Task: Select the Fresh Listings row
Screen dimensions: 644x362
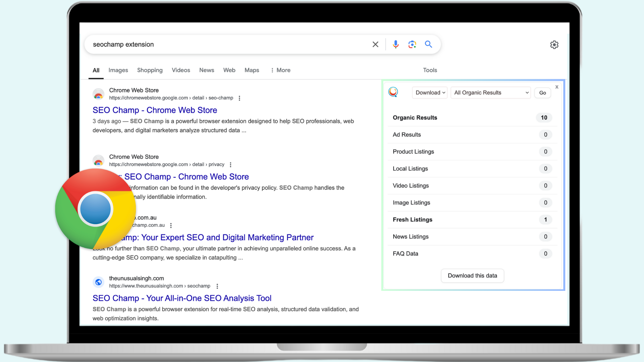Action: click(472, 220)
